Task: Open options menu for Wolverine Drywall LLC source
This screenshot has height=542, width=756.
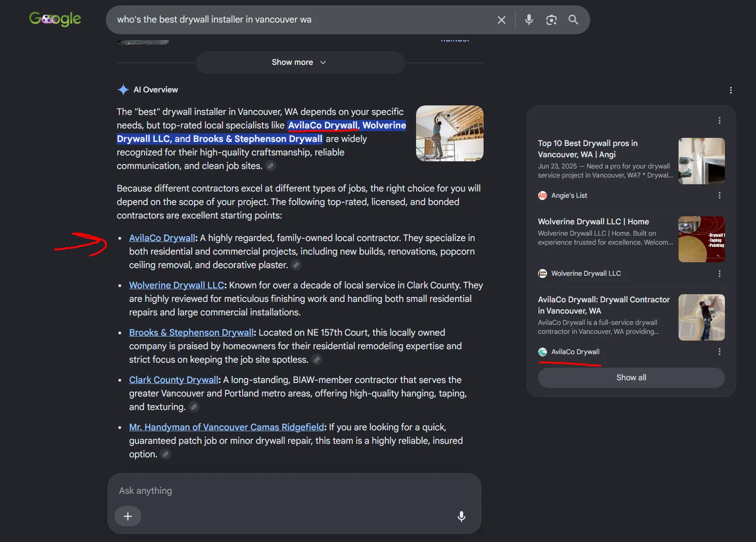Action: [x=719, y=273]
